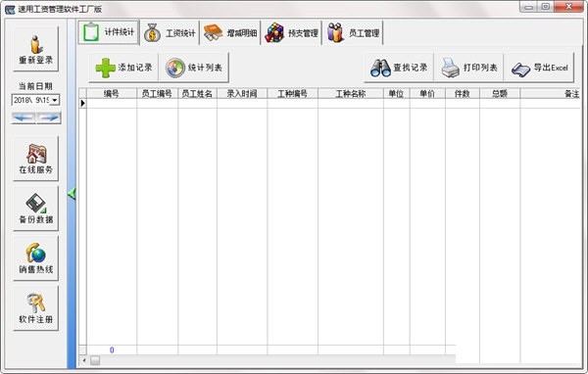Screen dimensions: 588x374
Task: Click the 打印列表 printer button
Action: click(x=468, y=68)
